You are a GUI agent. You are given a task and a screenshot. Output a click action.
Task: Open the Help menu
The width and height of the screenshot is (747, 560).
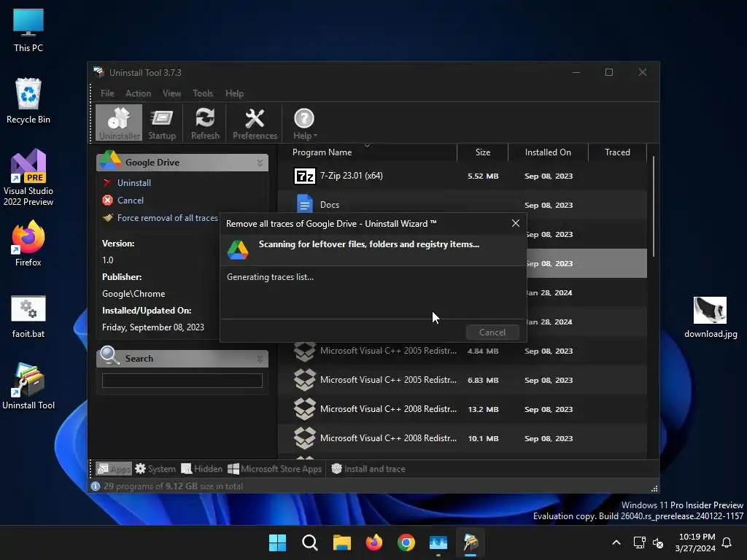(234, 93)
